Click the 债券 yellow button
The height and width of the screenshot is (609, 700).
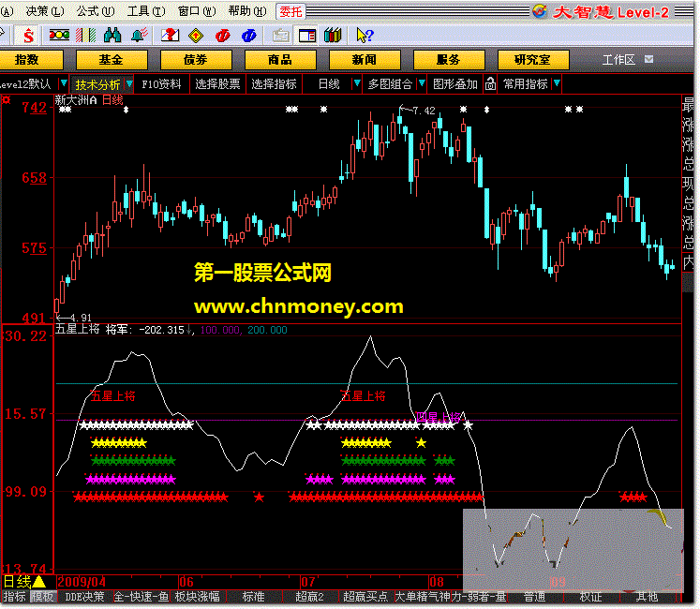(x=196, y=59)
